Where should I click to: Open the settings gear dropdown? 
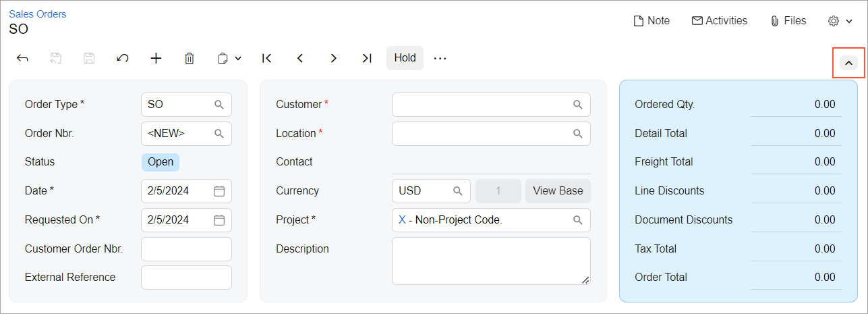click(840, 21)
